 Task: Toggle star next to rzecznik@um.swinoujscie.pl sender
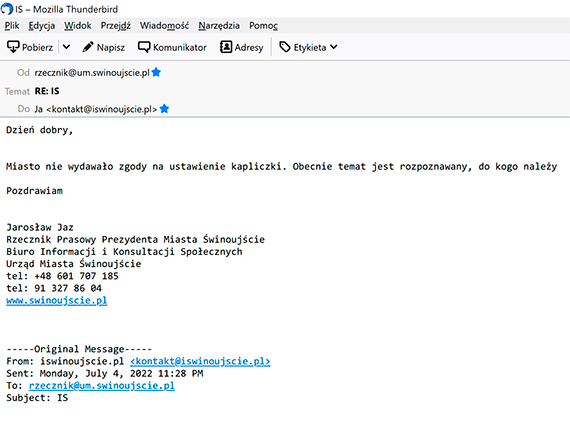(x=156, y=72)
